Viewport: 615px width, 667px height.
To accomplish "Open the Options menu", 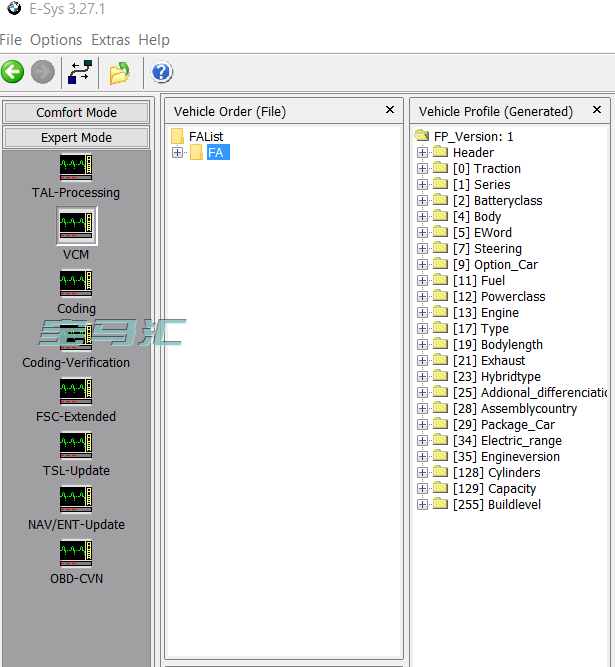I will (56, 40).
